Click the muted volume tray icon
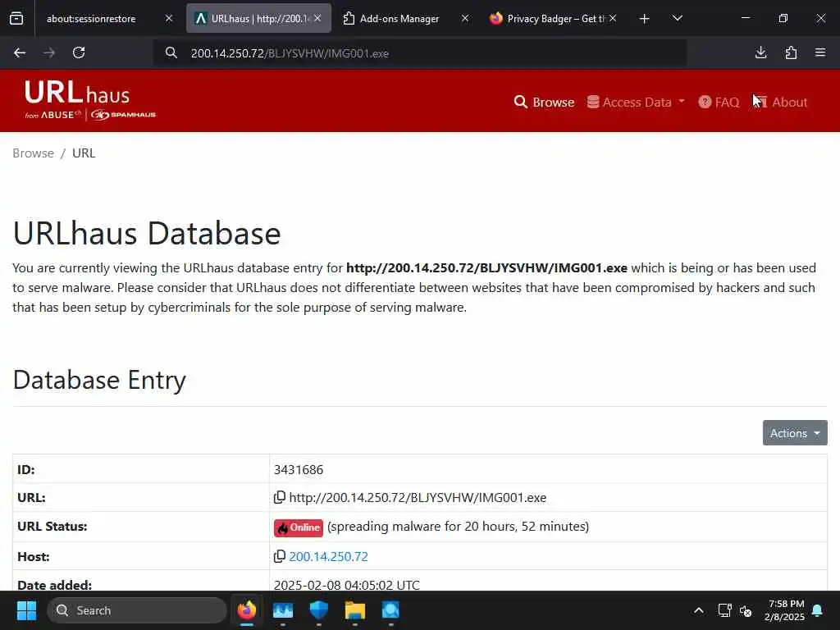This screenshot has width=840, height=630. (x=746, y=610)
